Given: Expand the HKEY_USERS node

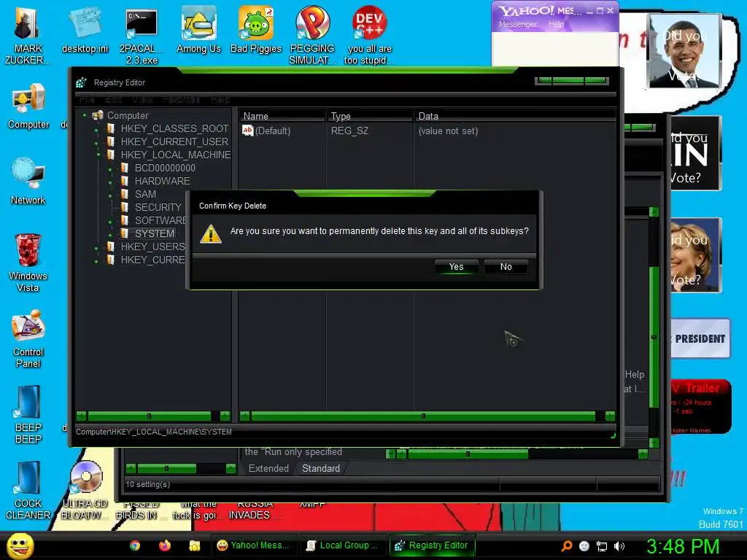Looking at the screenshot, I should [x=97, y=248].
